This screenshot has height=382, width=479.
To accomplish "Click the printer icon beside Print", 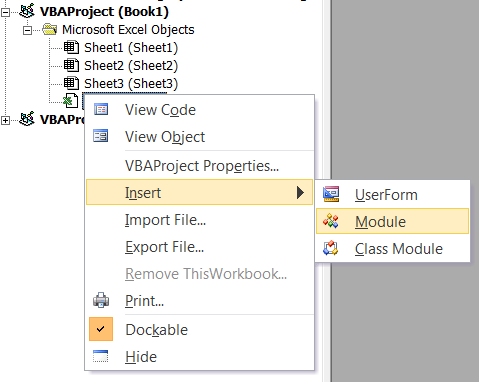I will click(101, 300).
